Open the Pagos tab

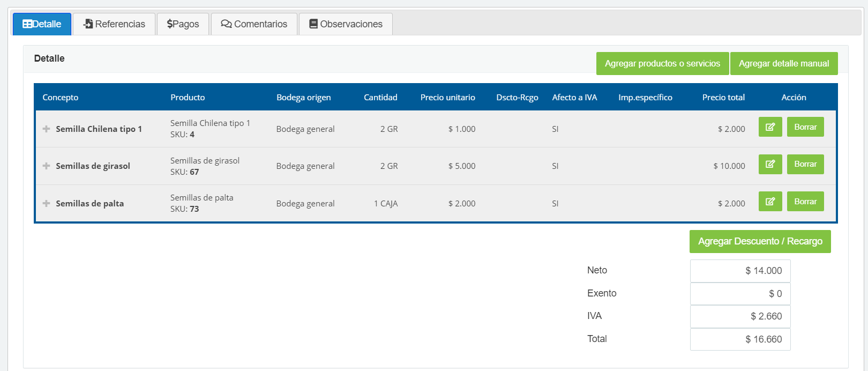click(183, 24)
